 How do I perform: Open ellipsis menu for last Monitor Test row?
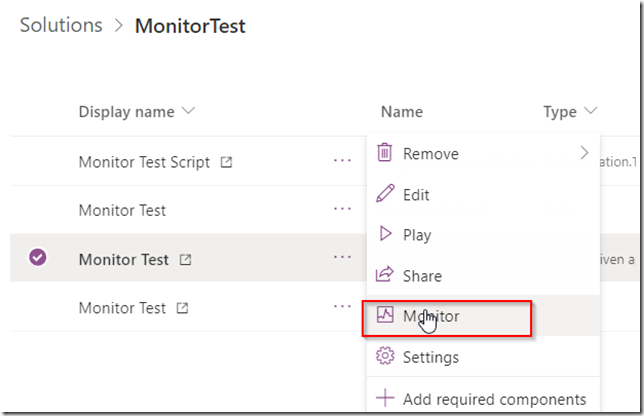tap(342, 306)
